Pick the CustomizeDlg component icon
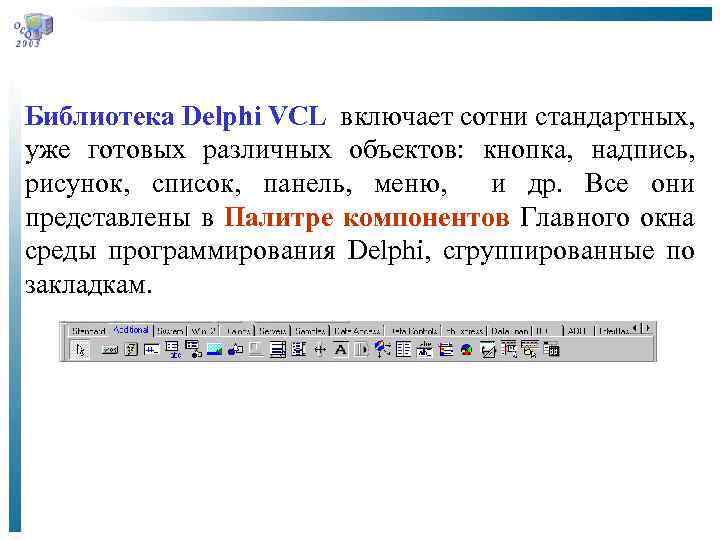Viewport: 720px width, 540px height. tap(551, 350)
